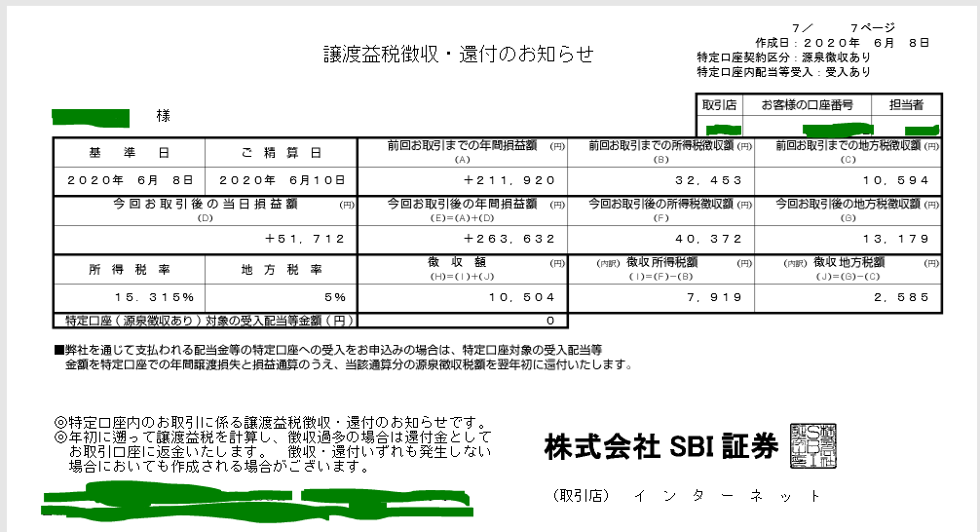Click header 前回お取引までの年間損益額 (A)
The height and width of the screenshot is (532, 980).
click(463, 152)
